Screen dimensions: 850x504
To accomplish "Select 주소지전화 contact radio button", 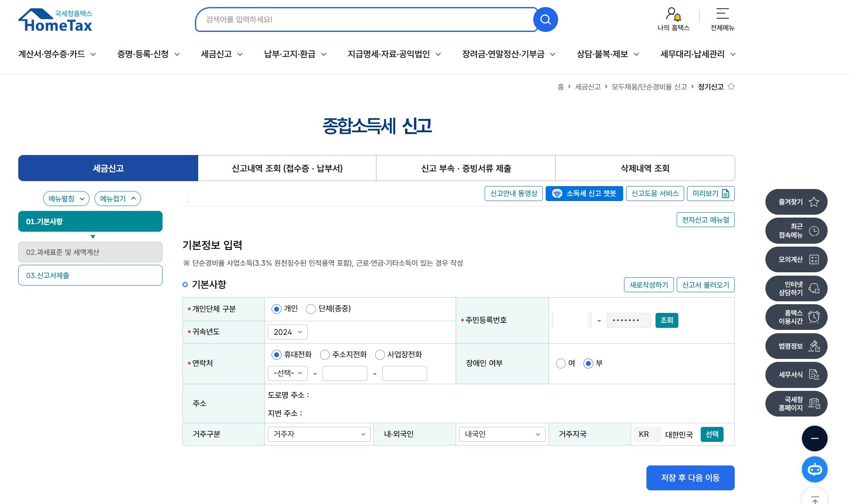I will pos(325,355).
